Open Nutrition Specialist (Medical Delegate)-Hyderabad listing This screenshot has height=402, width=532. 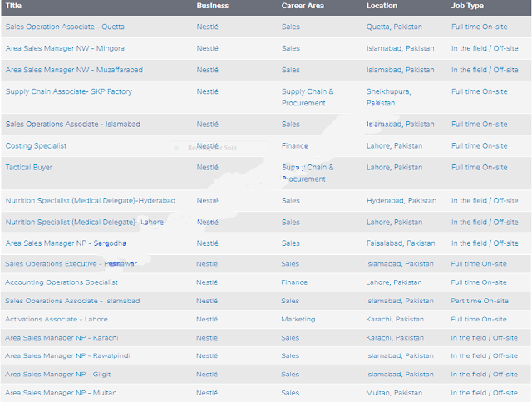(x=91, y=201)
